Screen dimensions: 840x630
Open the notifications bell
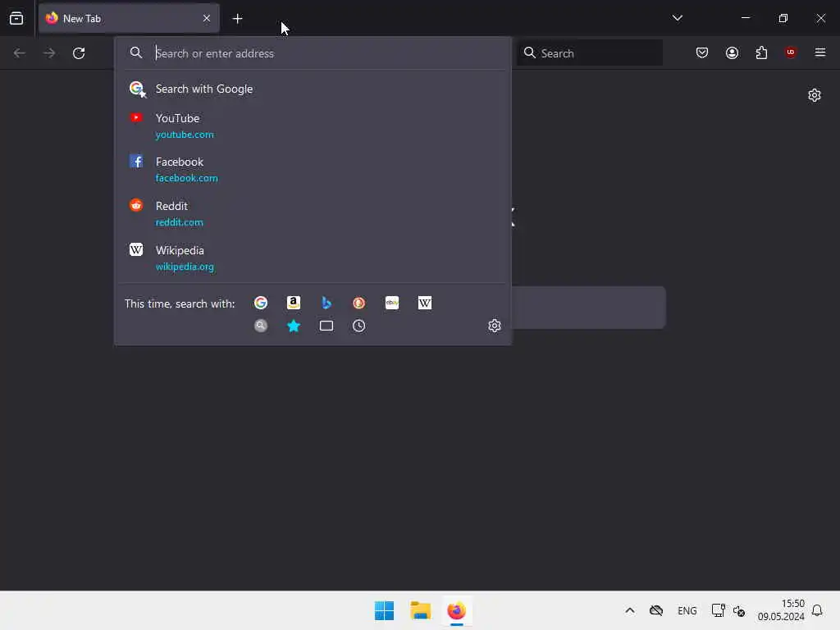818,610
